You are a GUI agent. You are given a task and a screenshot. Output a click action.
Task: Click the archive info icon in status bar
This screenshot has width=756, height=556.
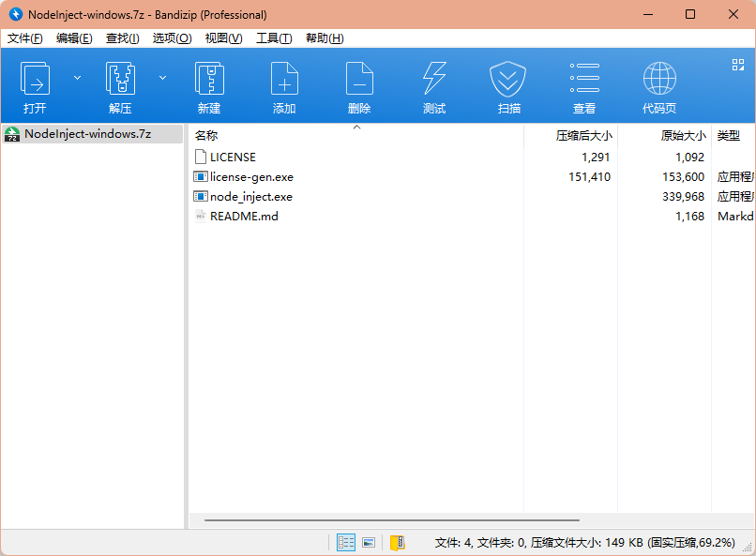pos(397,542)
